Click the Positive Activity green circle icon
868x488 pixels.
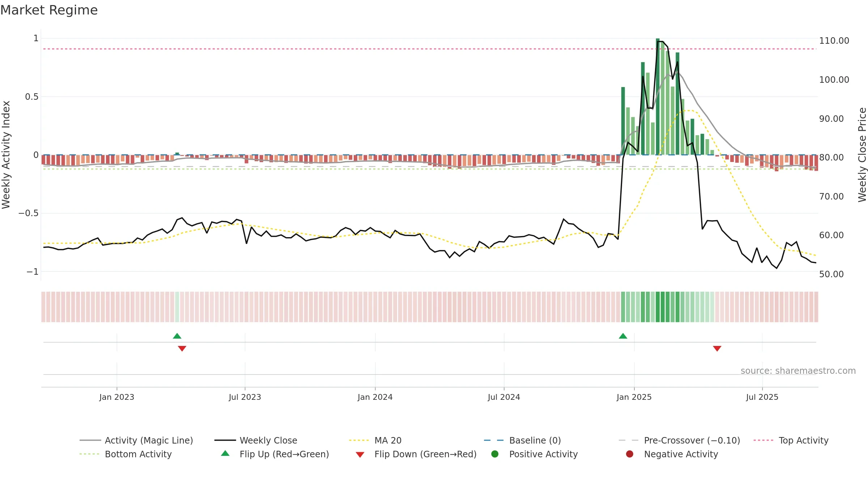495,454
